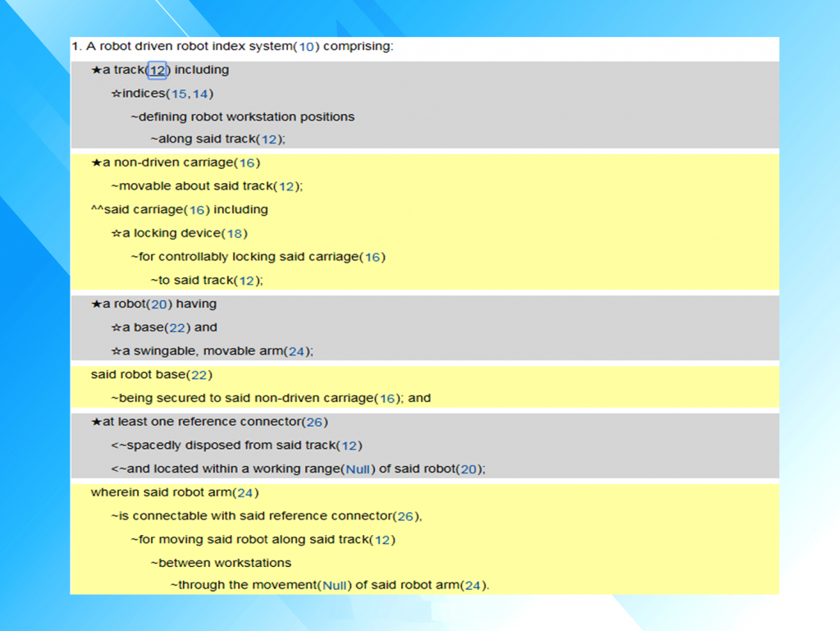840x631 pixels.
Task: Click the filled star before 'a non-driven carriage'
Action: click(97, 162)
